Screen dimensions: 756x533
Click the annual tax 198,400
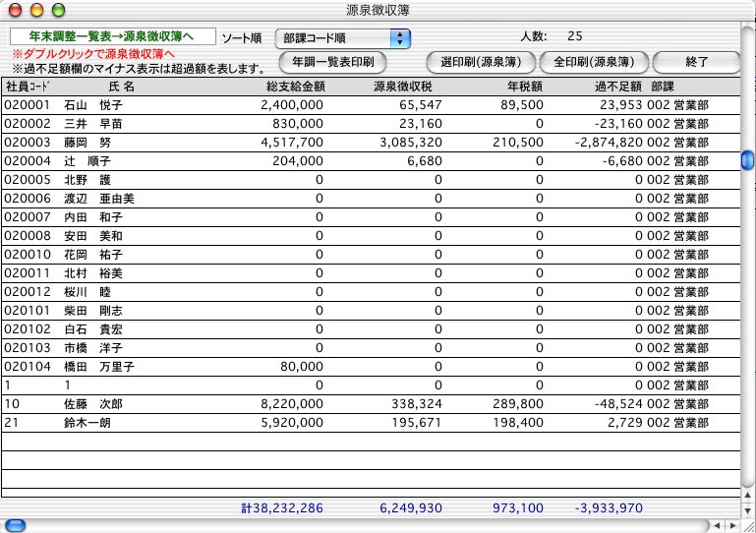pyautogui.click(x=518, y=423)
